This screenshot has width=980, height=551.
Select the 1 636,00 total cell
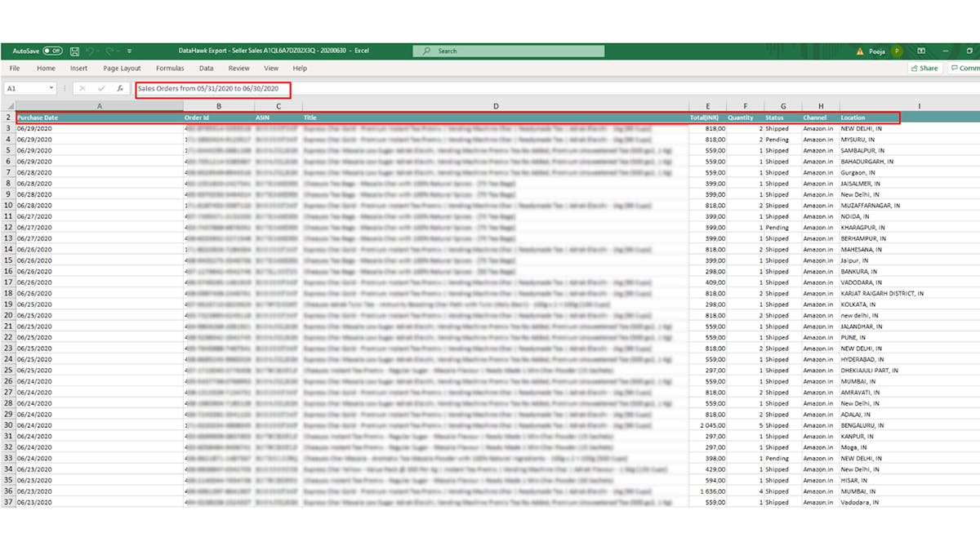pyautogui.click(x=708, y=491)
